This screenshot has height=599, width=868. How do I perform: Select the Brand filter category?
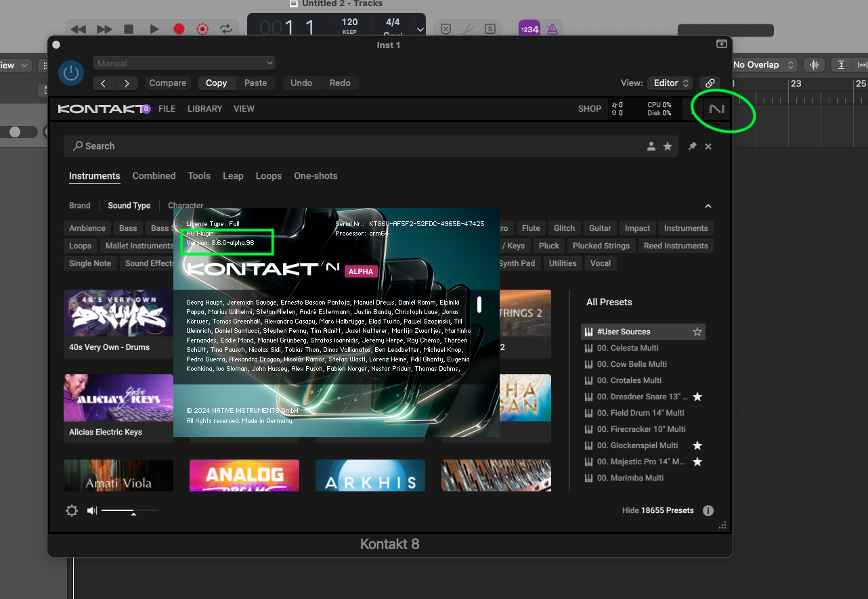pos(79,206)
